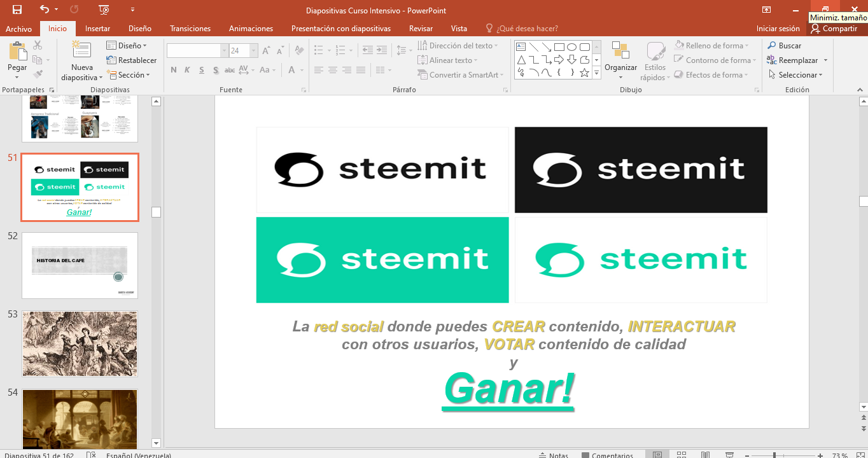Open the font size dropdown showing 24
868x458 pixels.
click(x=254, y=51)
